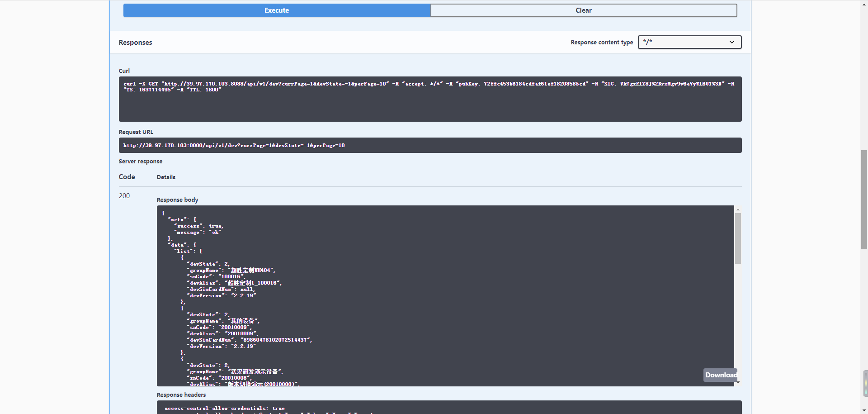Click the snCode "100016" line

pos(216,277)
